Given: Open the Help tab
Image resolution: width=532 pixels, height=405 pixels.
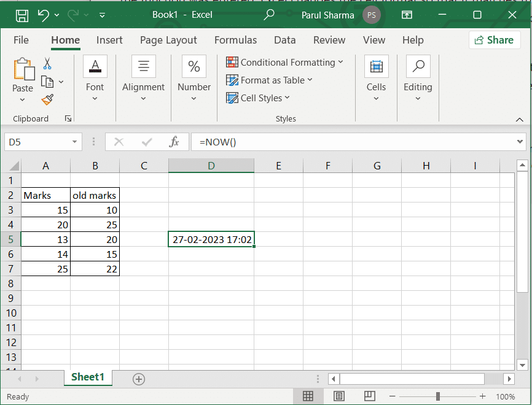Looking at the screenshot, I should (413, 40).
